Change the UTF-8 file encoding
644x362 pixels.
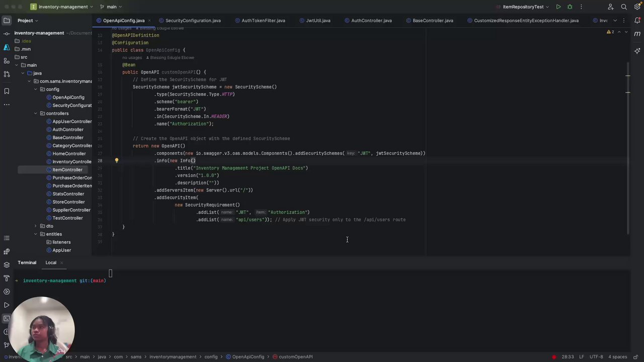[x=596, y=357]
